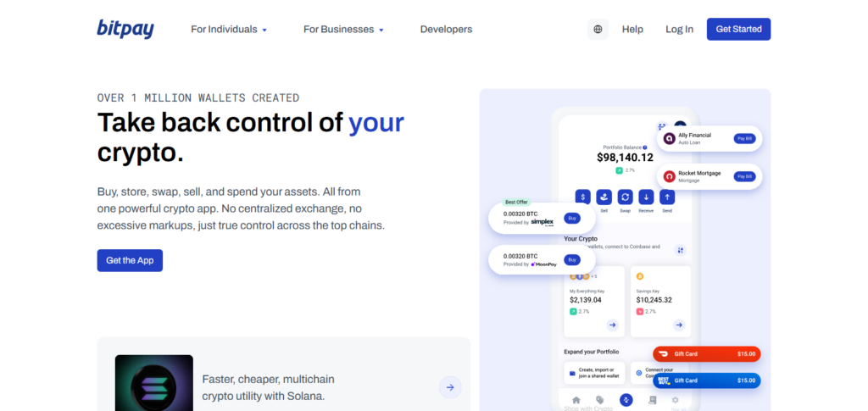Image resolution: width=868 pixels, height=411 pixels.
Task: Click the bitpay logo
Action: pyautogui.click(x=125, y=29)
